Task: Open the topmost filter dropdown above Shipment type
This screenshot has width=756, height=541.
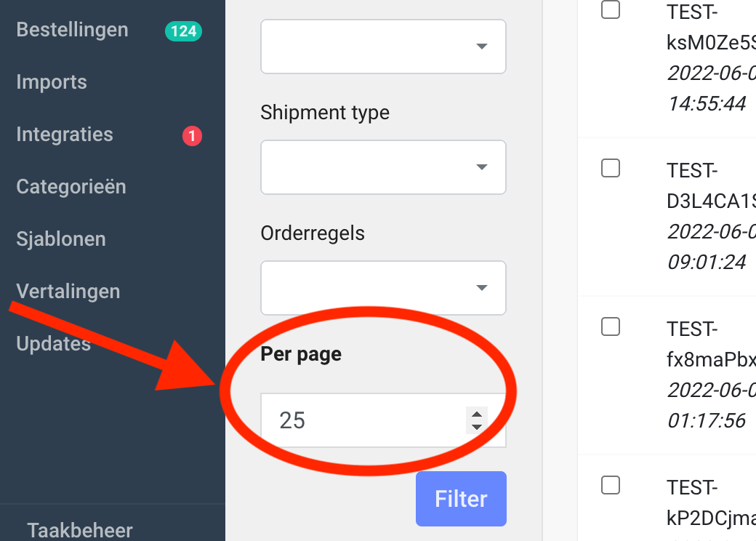Action: (x=383, y=47)
